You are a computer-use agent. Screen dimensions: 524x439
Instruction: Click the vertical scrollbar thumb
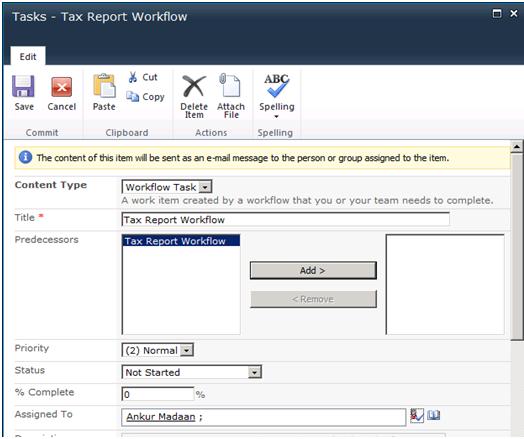click(517, 246)
